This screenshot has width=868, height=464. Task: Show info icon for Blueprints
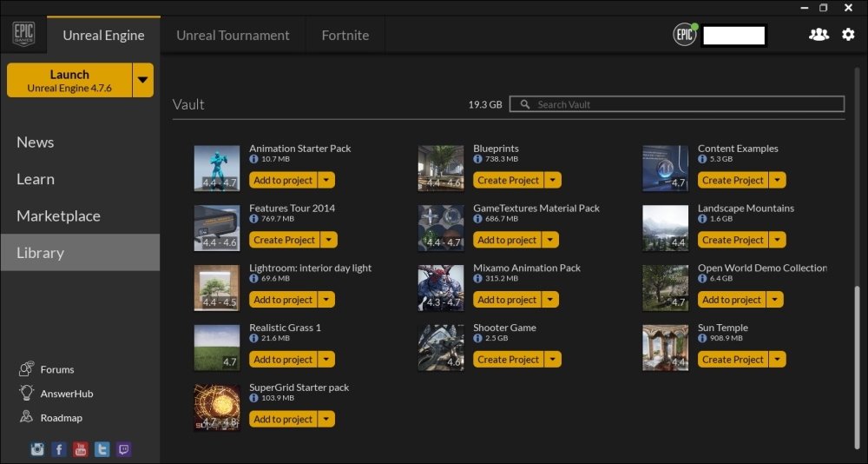click(477, 159)
